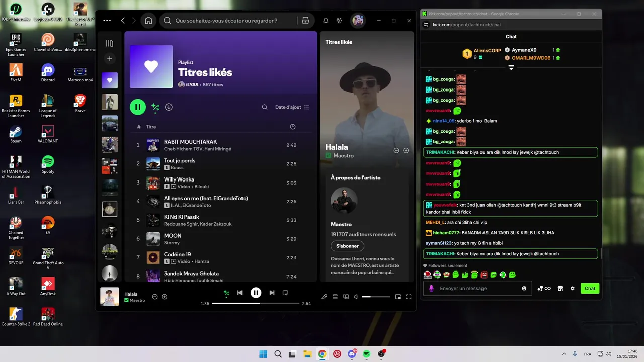Click the Titre column header
This screenshot has height=362, width=644.
coord(151,127)
